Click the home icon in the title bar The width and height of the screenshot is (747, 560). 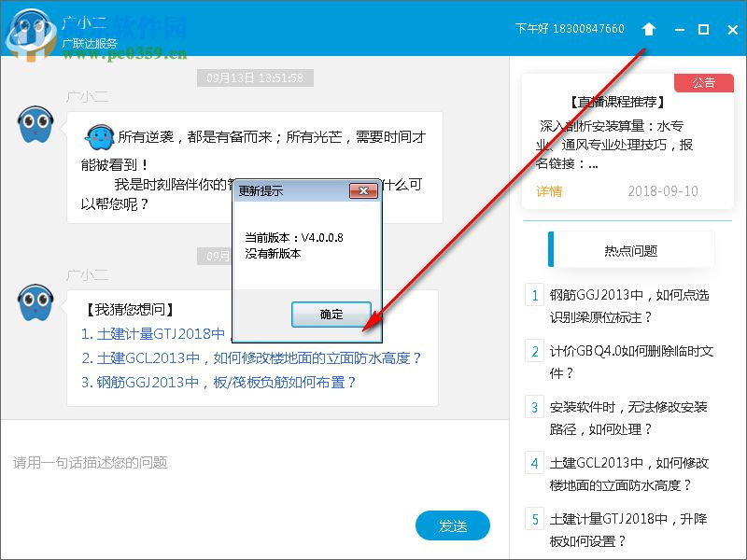649,29
